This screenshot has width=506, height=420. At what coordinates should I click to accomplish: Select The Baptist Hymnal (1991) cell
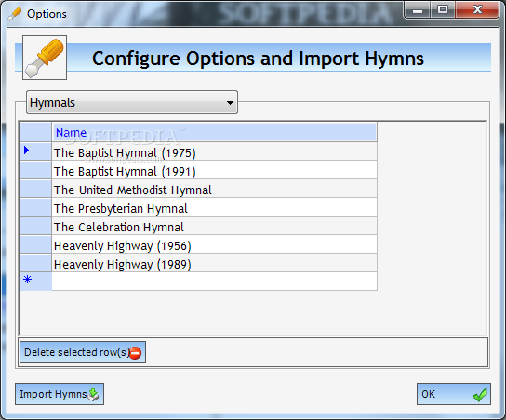(x=214, y=170)
